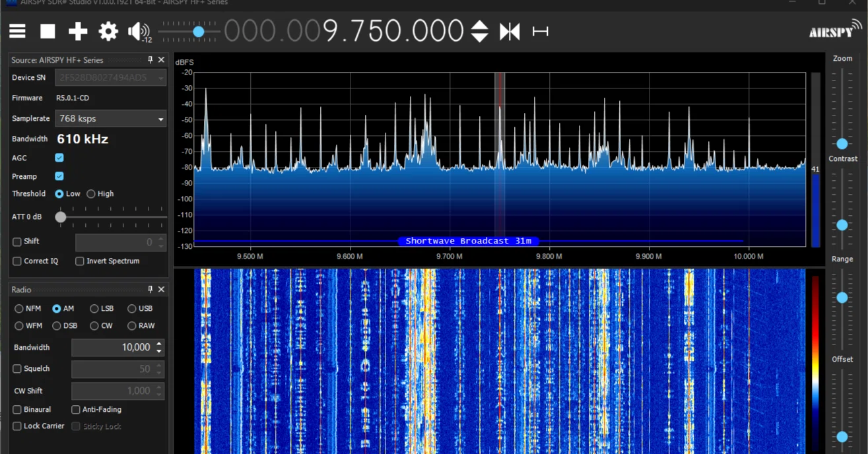The width and height of the screenshot is (868, 454).
Task: Click the Zoom slider handle
Action: click(x=842, y=144)
